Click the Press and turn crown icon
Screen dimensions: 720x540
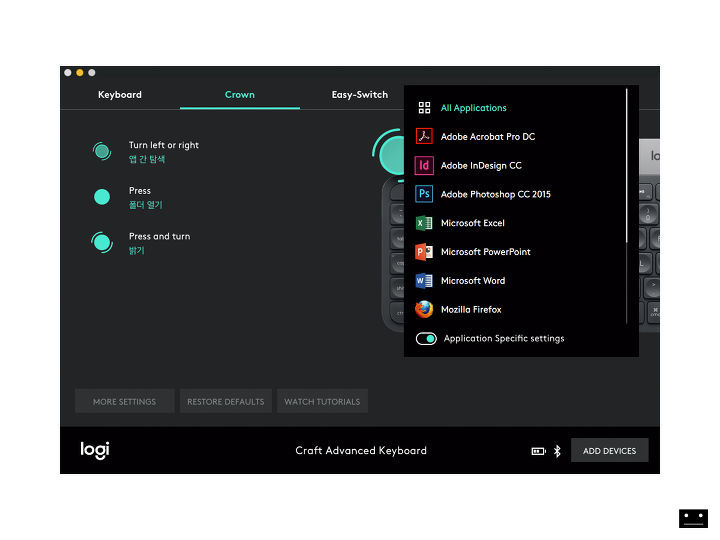click(x=102, y=242)
